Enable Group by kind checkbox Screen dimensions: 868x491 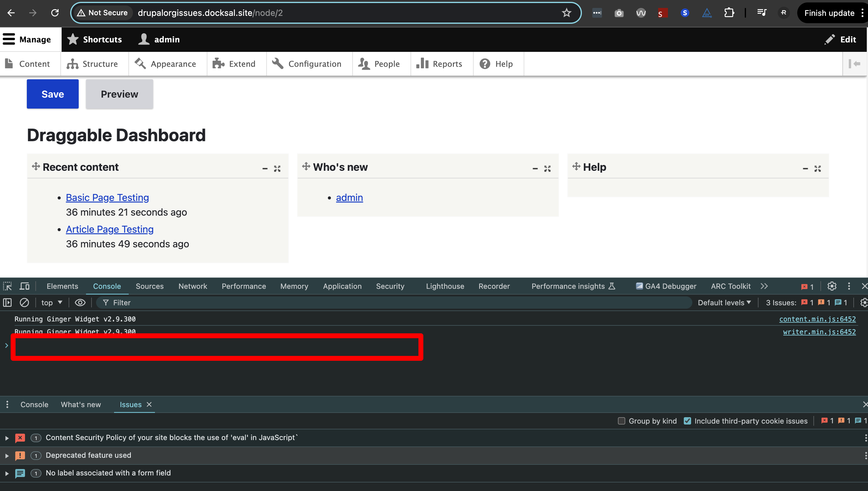[x=621, y=421]
